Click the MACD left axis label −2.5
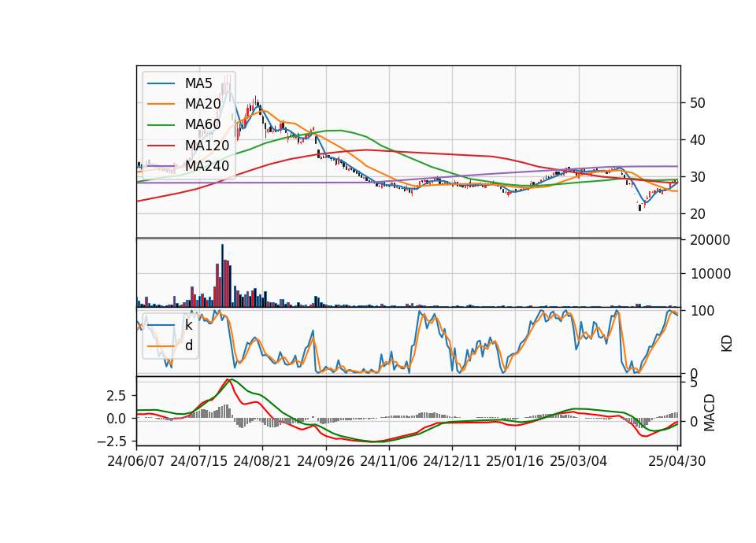The height and width of the screenshot is (543, 756). pos(111,441)
